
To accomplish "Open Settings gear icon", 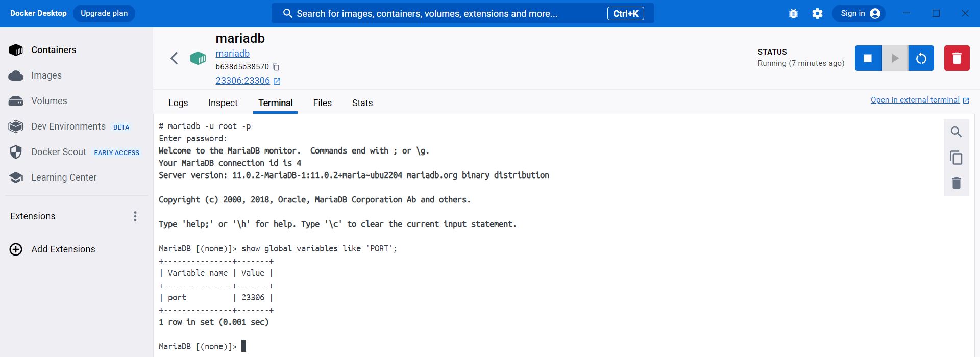I will coord(817,14).
